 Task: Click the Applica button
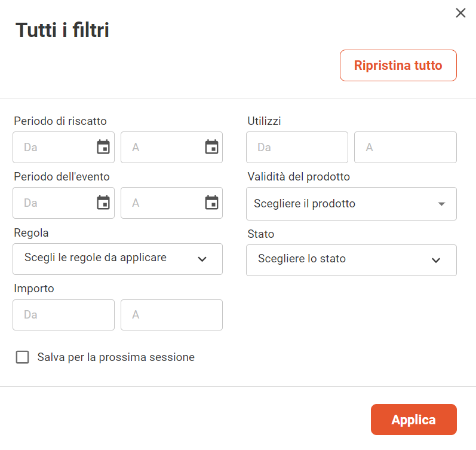(414, 420)
